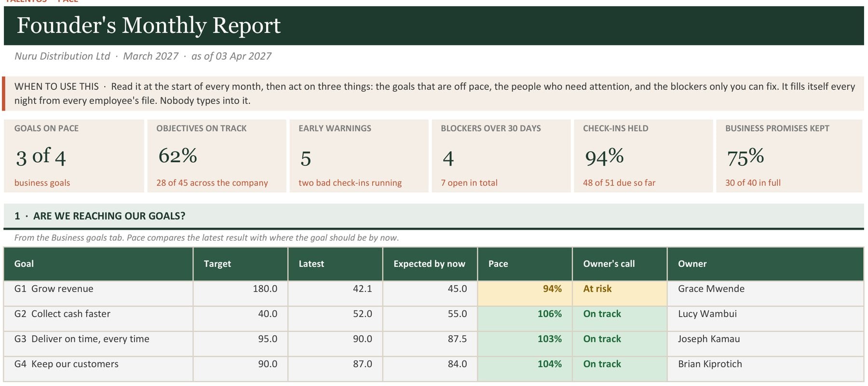The height and width of the screenshot is (386, 868).
Task: Click the 104% pace cell
Action: pos(525,369)
